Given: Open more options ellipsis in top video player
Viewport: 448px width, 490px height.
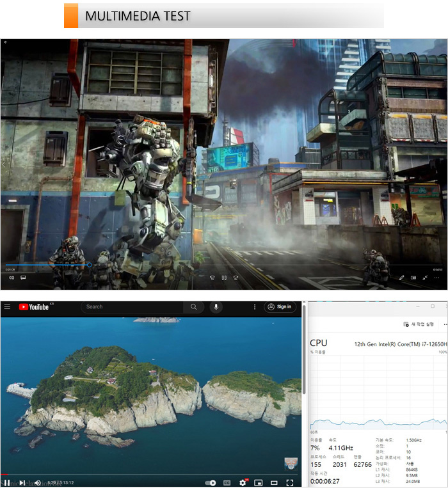Looking at the screenshot, I should [436, 278].
